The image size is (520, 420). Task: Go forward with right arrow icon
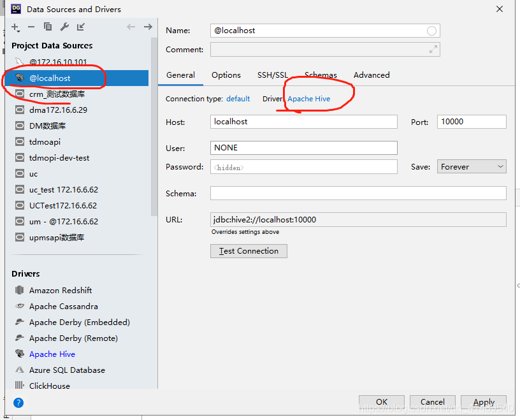pos(148,27)
